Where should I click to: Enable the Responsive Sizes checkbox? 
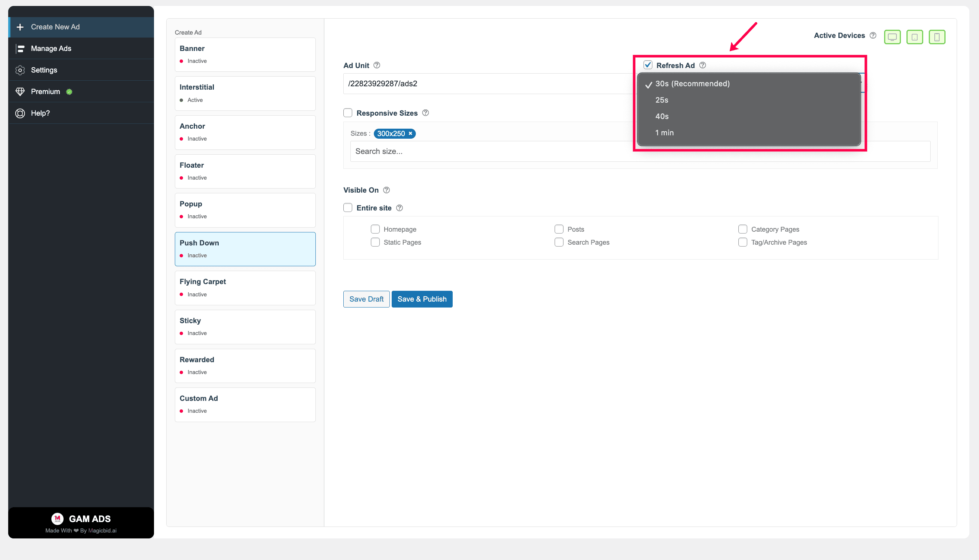pyautogui.click(x=348, y=113)
